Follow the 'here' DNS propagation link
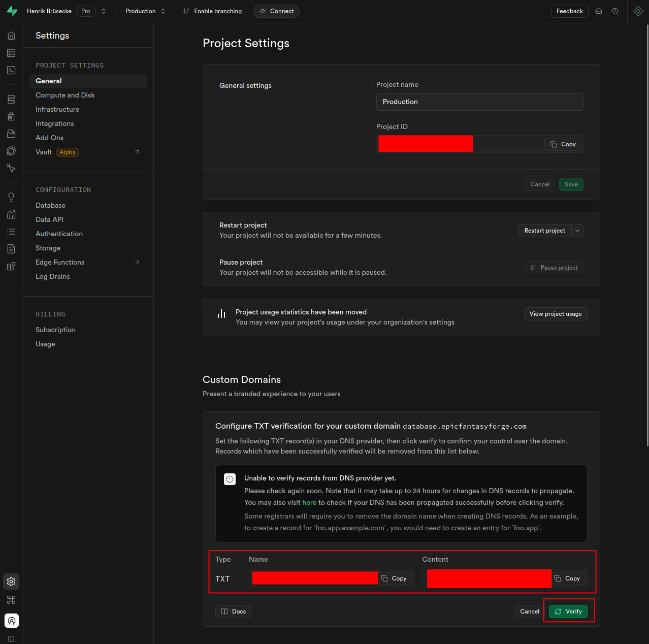This screenshot has height=644, width=649. pyautogui.click(x=309, y=502)
